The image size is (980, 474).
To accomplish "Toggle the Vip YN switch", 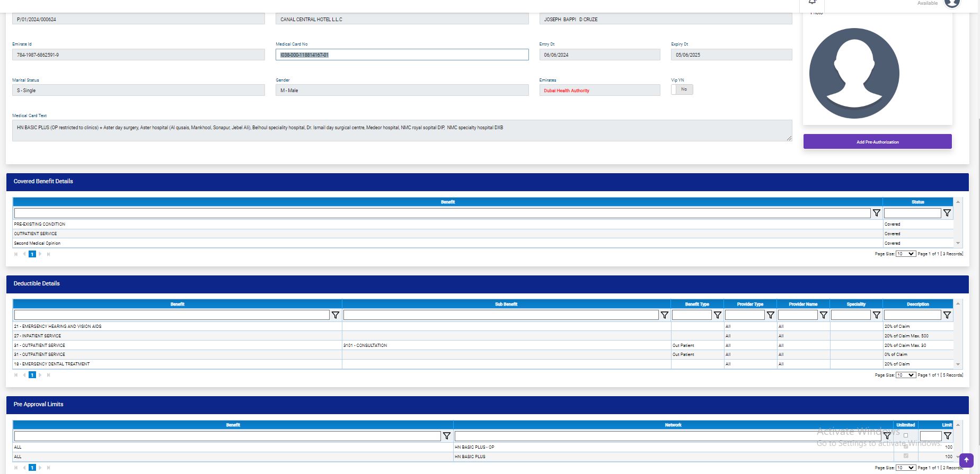I will coord(682,90).
